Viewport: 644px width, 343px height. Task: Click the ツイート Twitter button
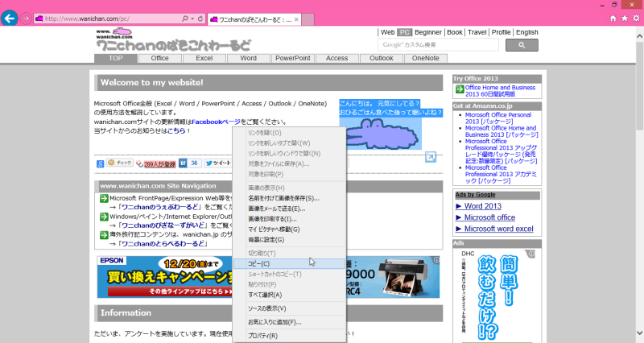point(218,163)
